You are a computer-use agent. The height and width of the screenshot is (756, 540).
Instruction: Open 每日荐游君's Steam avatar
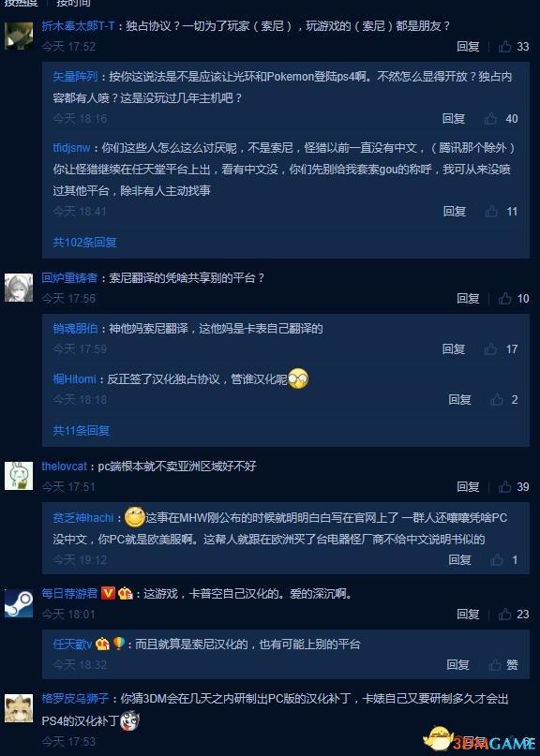click(19, 603)
